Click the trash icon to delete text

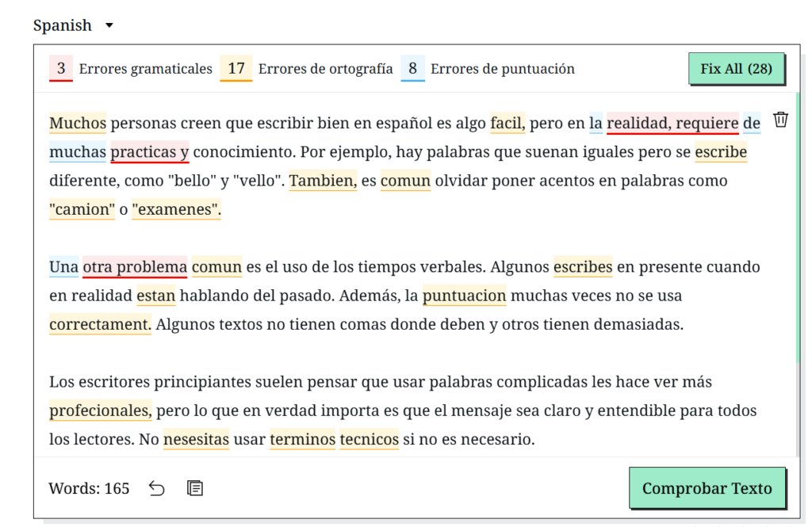pyautogui.click(x=780, y=120)
